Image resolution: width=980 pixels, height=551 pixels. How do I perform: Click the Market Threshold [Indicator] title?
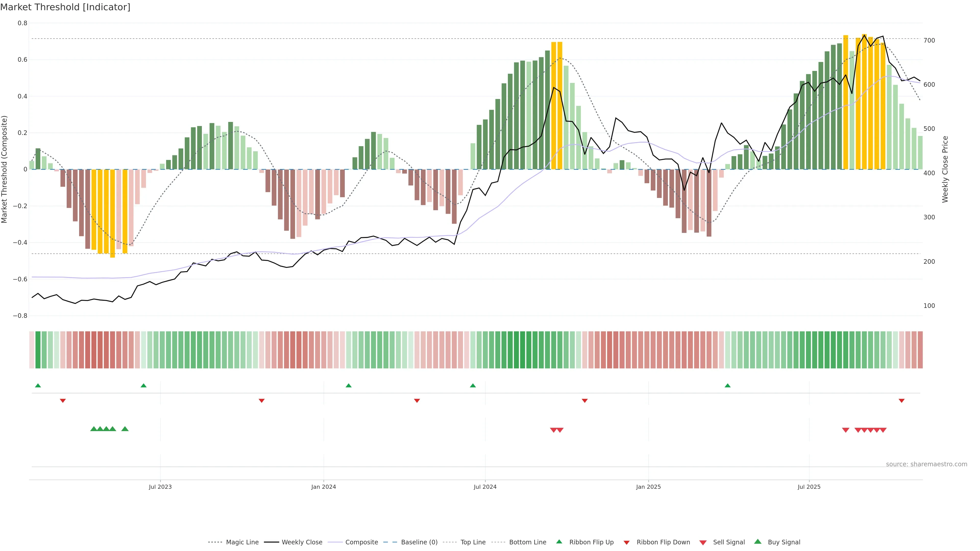(x=65, y=7)
